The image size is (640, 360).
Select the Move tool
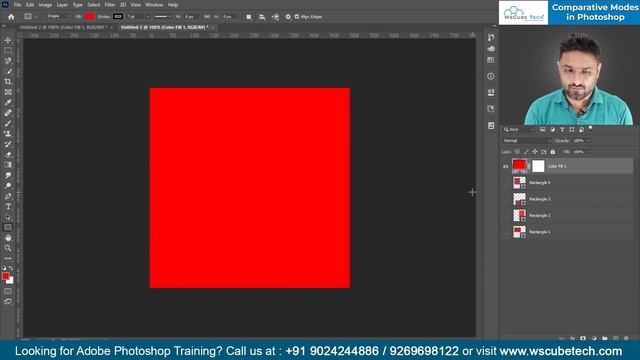(x=8, y=40)
